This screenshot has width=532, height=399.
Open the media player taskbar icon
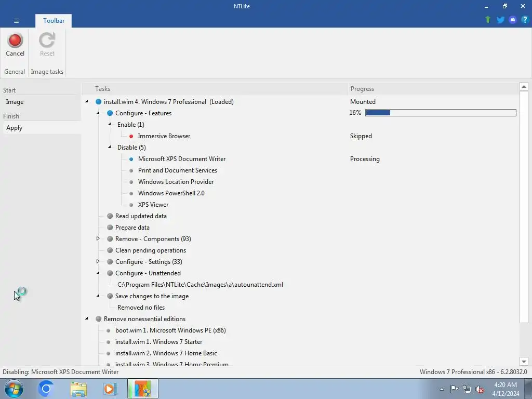110,389
